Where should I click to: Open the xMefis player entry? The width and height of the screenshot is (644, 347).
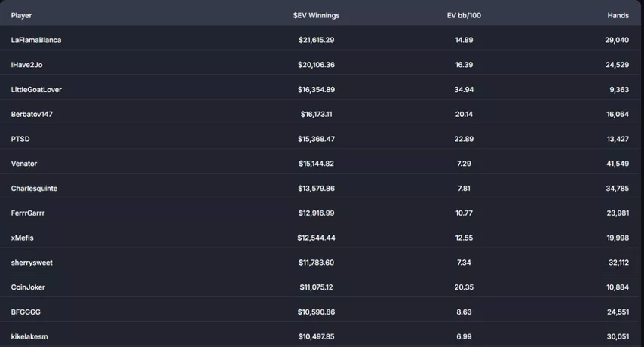click(x=23, y=238)
